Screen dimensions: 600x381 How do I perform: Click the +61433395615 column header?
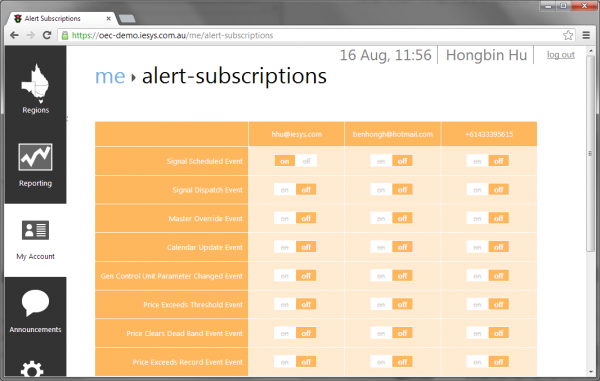(489, 134)
